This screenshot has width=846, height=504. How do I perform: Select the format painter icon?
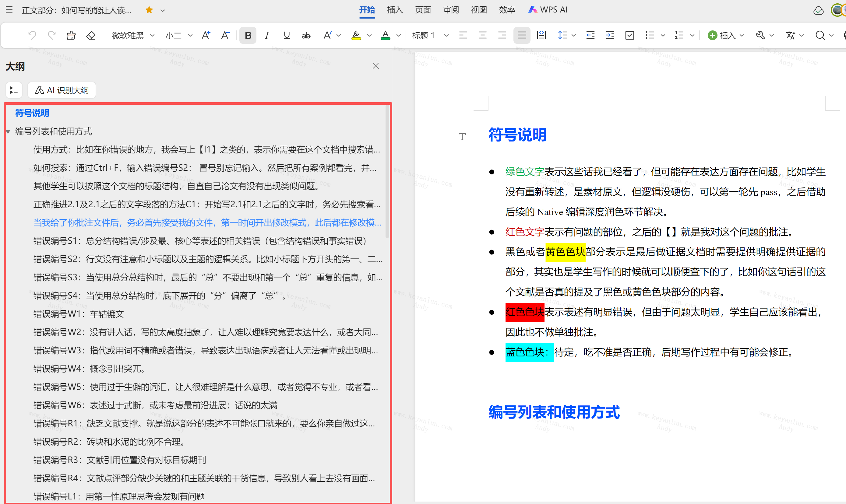point(71,35)
